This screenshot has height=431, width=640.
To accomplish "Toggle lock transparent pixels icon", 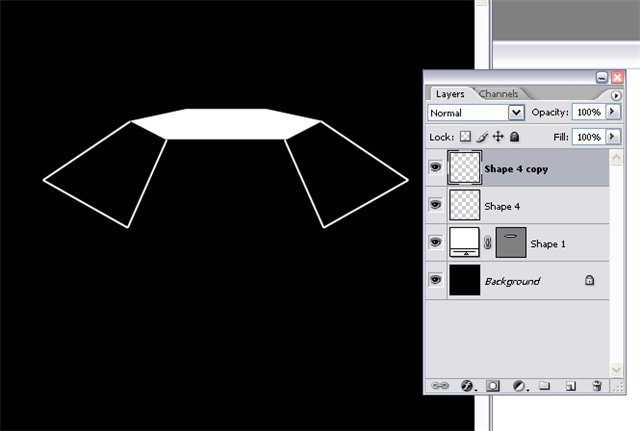I will [x=465, y=136].
